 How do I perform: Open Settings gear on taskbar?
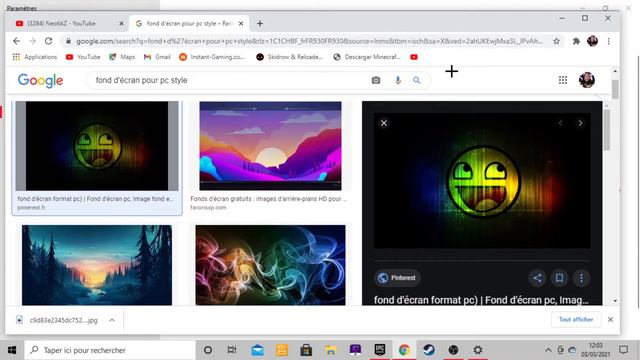[x=478, y=350]
